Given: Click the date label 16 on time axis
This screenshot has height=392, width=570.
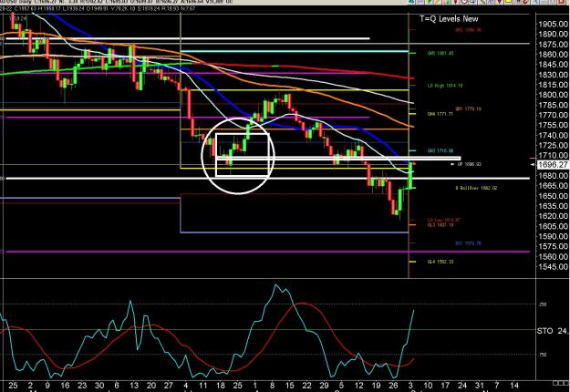Looking at the screenshot, I should 65,386.
